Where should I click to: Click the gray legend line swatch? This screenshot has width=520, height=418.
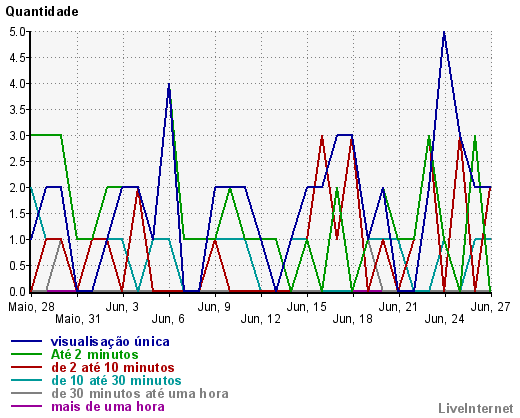tap(26, 393)
